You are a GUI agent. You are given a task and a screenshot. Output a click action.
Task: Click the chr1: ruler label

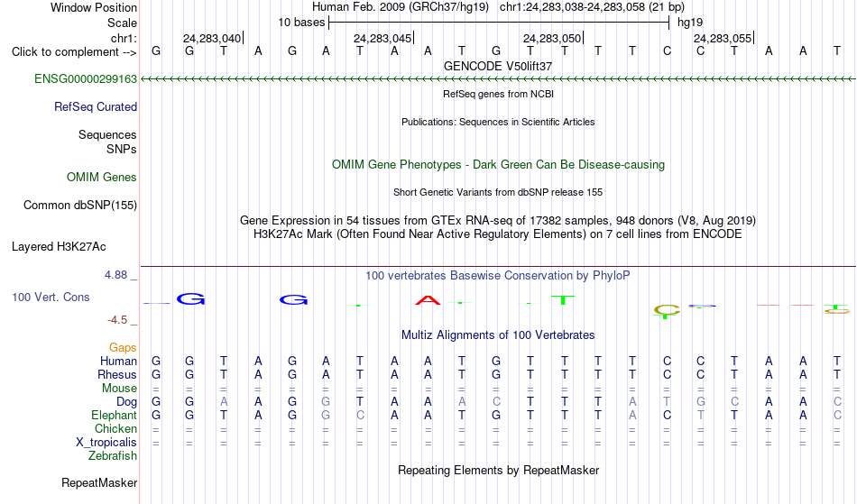[124, 38]
